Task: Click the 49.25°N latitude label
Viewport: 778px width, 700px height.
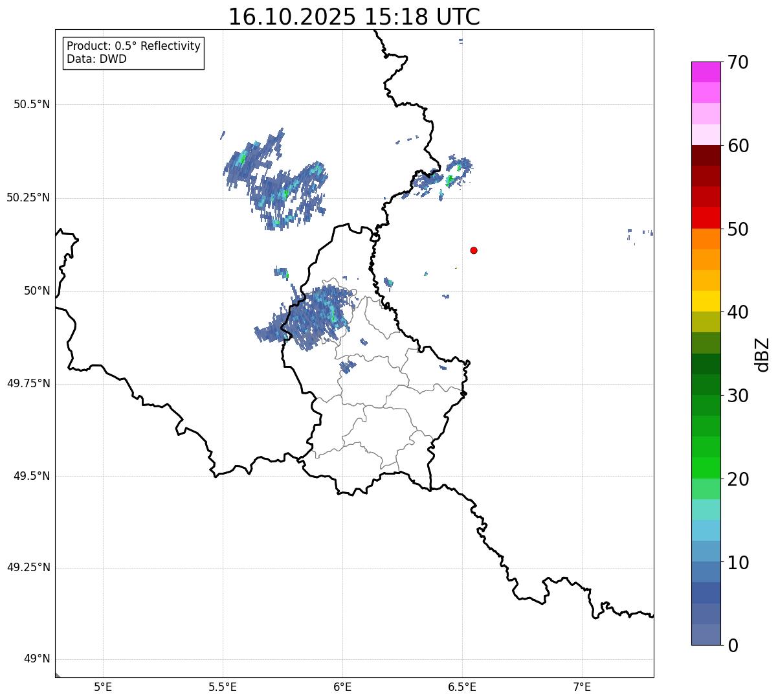Action: click(28, 567)
